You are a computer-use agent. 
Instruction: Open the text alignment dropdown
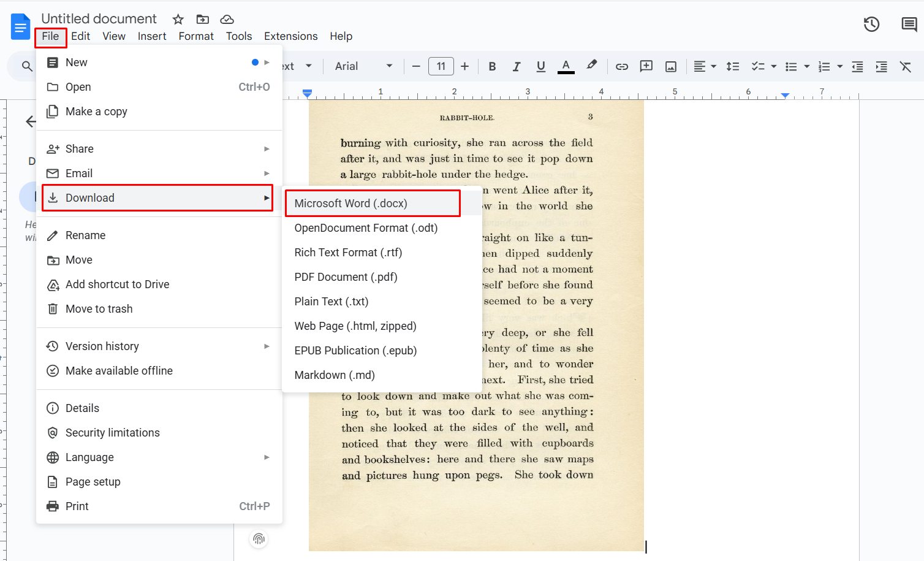pyautogui.click(x=705, y=66)
